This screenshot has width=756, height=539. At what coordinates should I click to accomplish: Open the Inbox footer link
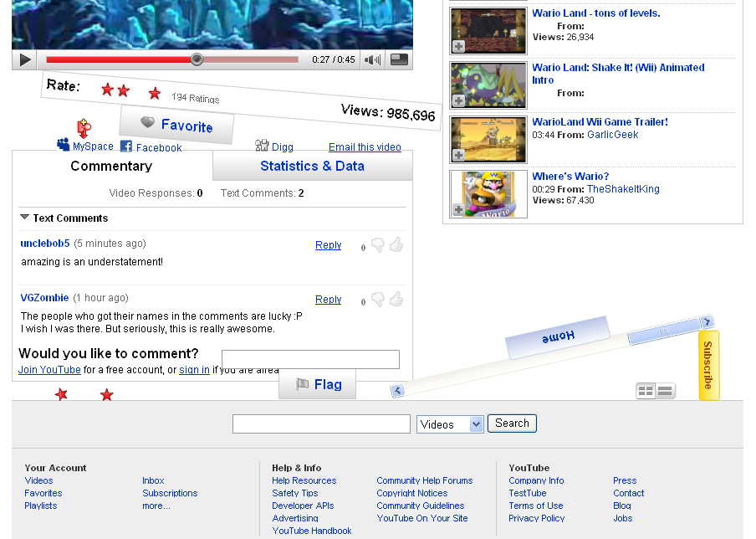tap(153, 480)
